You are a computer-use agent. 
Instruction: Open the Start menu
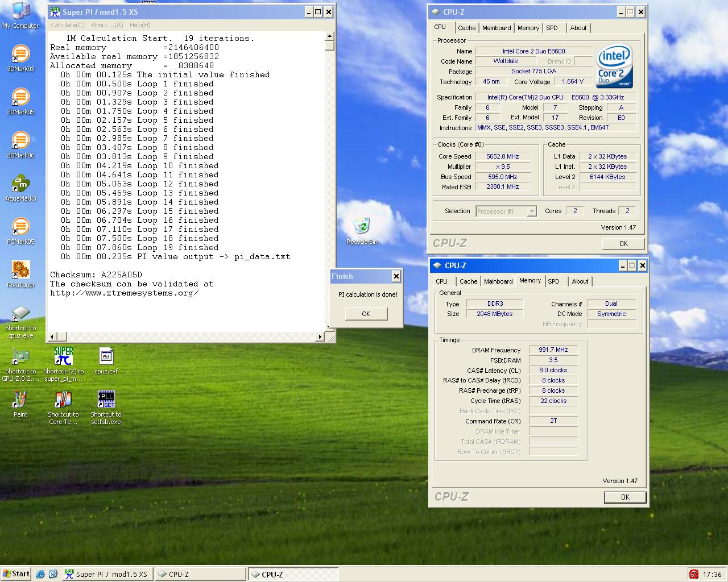pos(16,574)
